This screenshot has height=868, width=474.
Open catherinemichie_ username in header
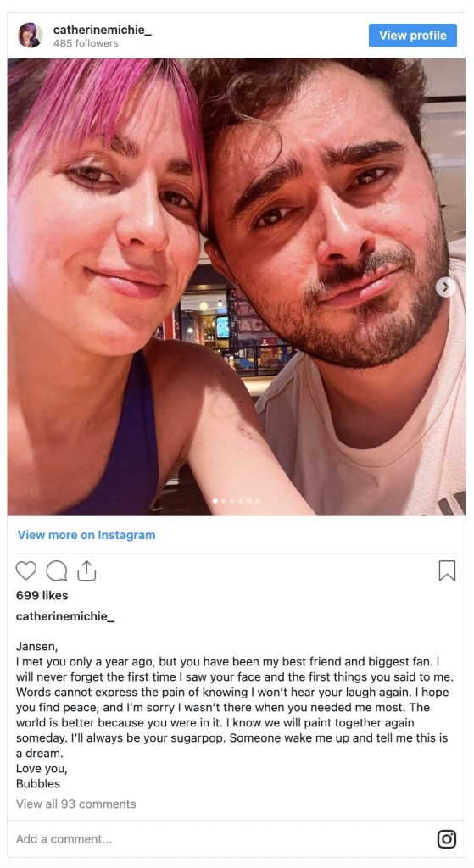pos(103,30)
